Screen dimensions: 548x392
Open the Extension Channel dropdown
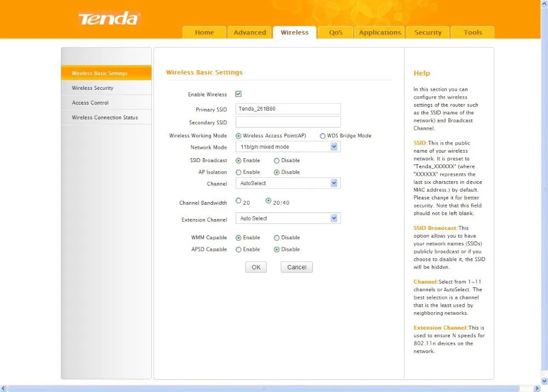pos(288,218)
